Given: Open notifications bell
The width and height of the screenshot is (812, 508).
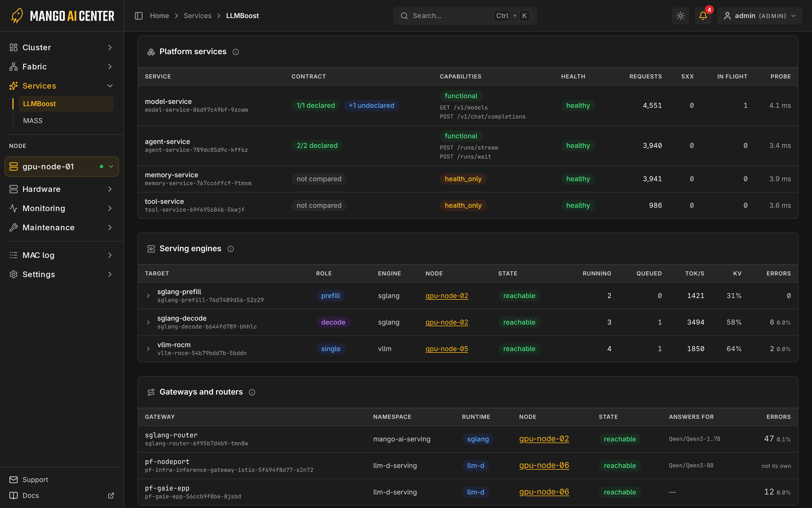Looking at the screenshot, I should pos(703,16).
